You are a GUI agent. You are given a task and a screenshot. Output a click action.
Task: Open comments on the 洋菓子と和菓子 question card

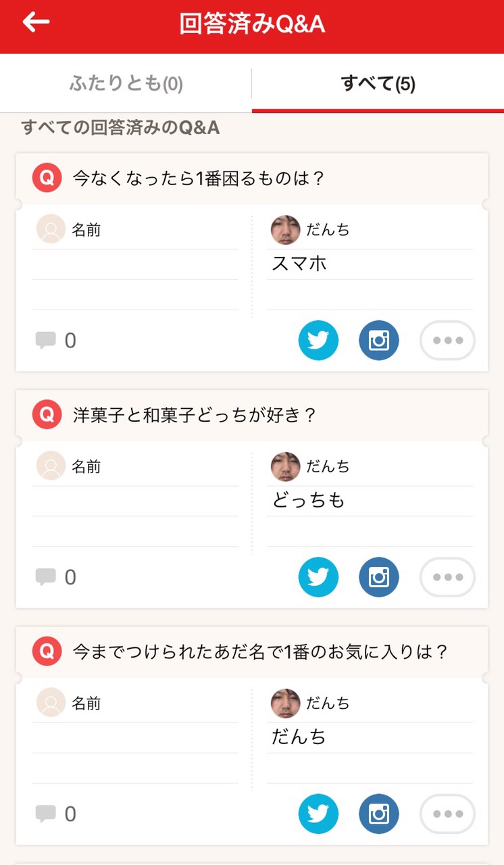55,577
